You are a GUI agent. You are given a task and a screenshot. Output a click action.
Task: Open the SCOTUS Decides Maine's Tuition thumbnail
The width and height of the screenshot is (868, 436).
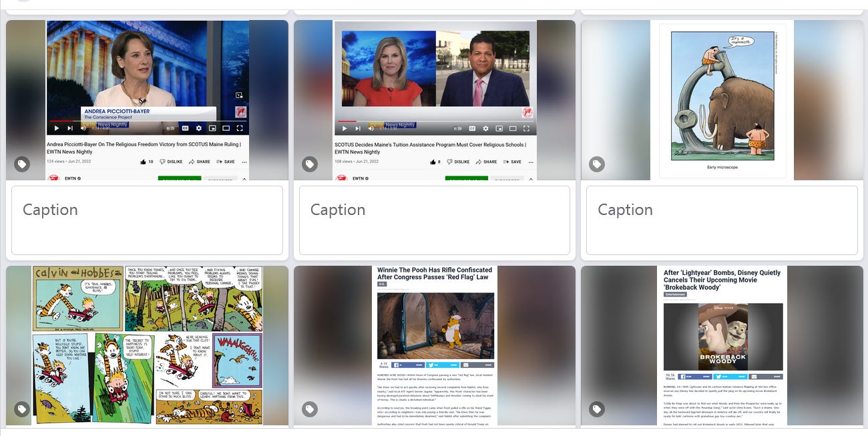435,100
